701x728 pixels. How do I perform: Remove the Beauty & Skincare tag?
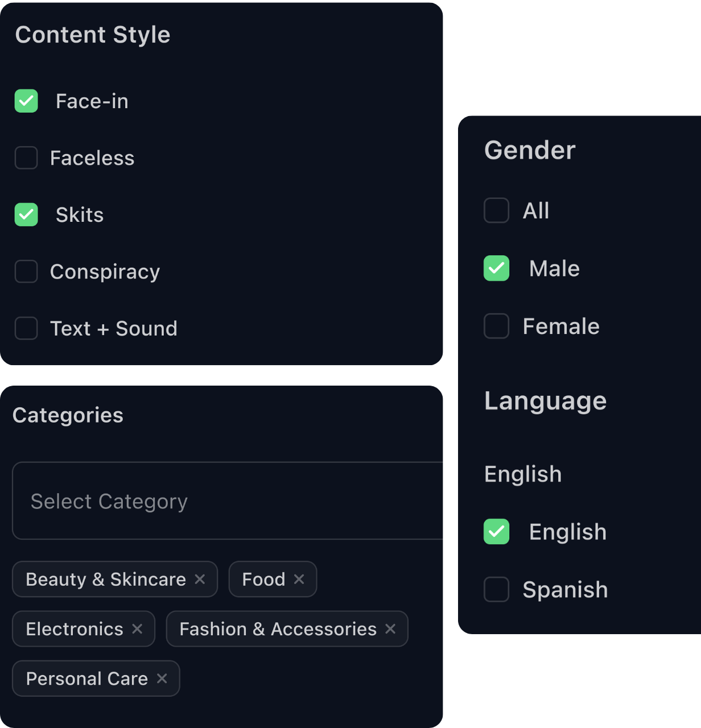[200, 579]
